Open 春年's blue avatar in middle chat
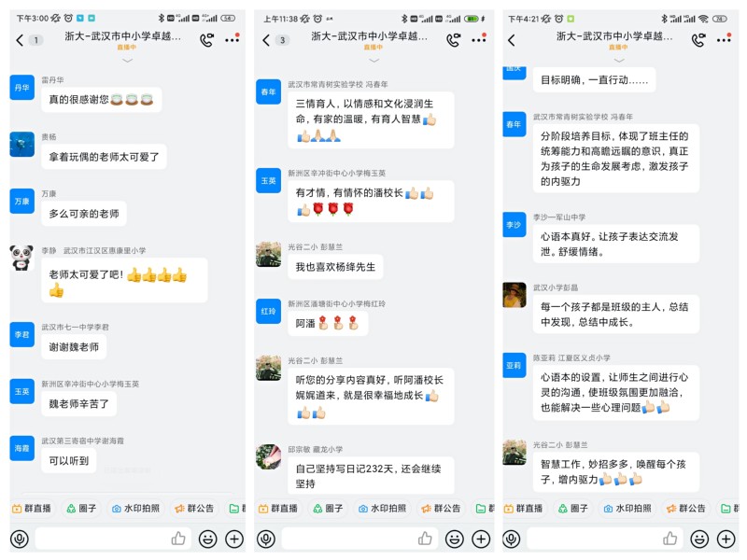This screenshot has width=747, height=560. tap(268, 91)
